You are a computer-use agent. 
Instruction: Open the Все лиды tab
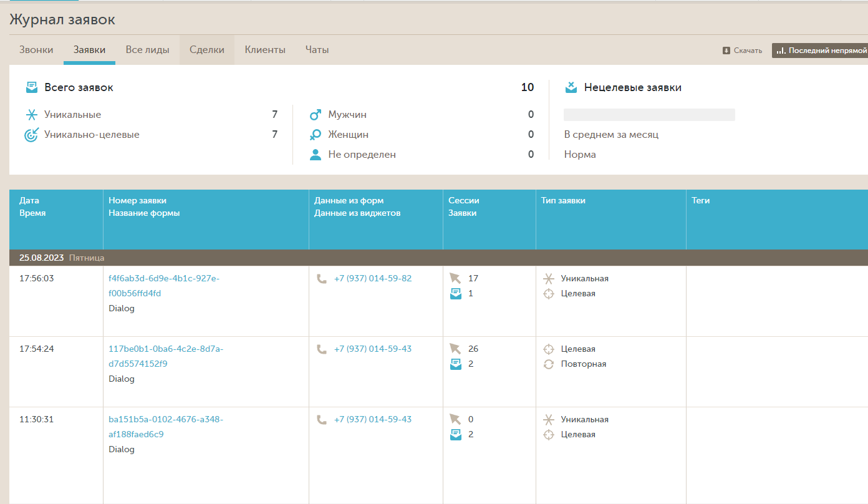pyautogui.click(x=148, y=50)
